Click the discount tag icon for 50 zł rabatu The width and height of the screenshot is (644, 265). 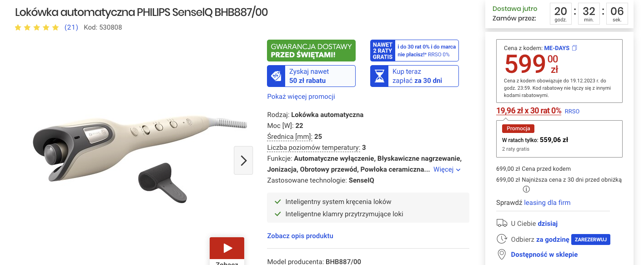point(276,76)
